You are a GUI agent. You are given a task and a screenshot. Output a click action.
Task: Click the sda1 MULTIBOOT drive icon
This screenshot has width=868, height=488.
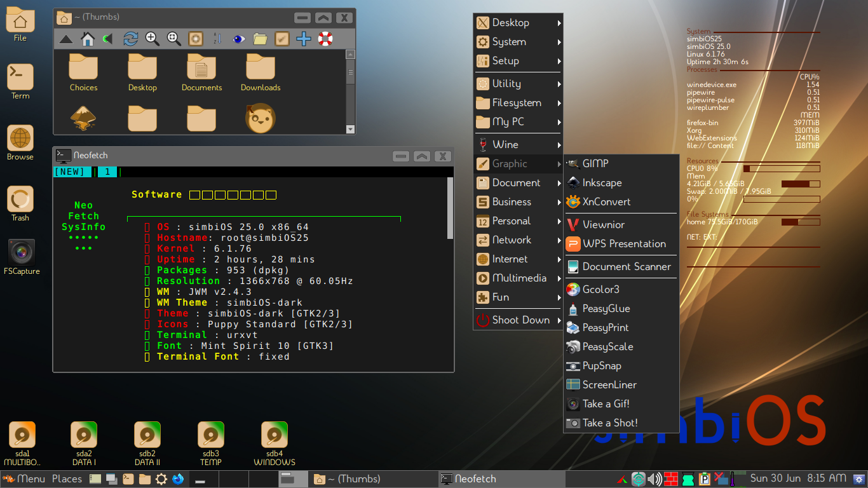click(x=22, y=444)
